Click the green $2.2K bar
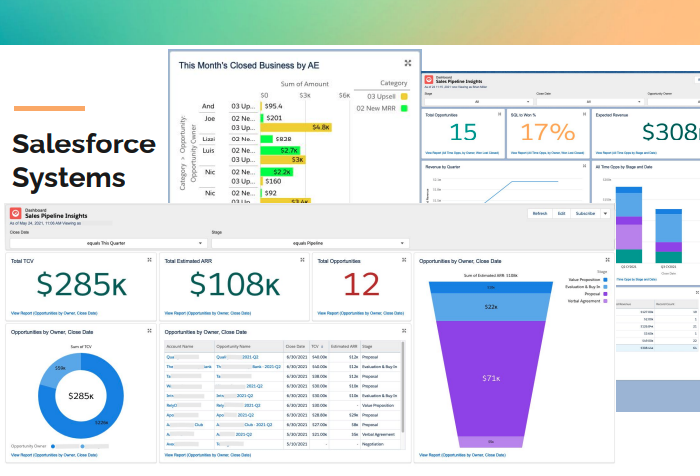This screenshot has height=476, width=700. click(277, 172)
